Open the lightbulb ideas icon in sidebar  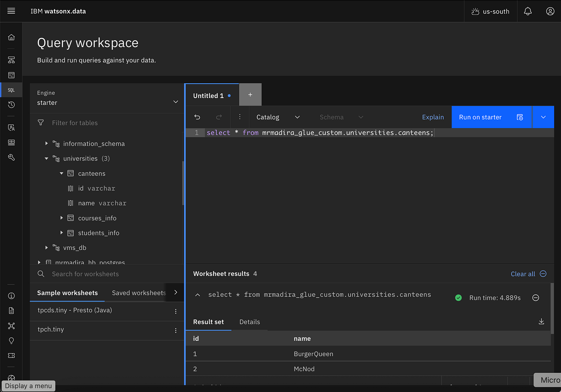tap(11, 341)
